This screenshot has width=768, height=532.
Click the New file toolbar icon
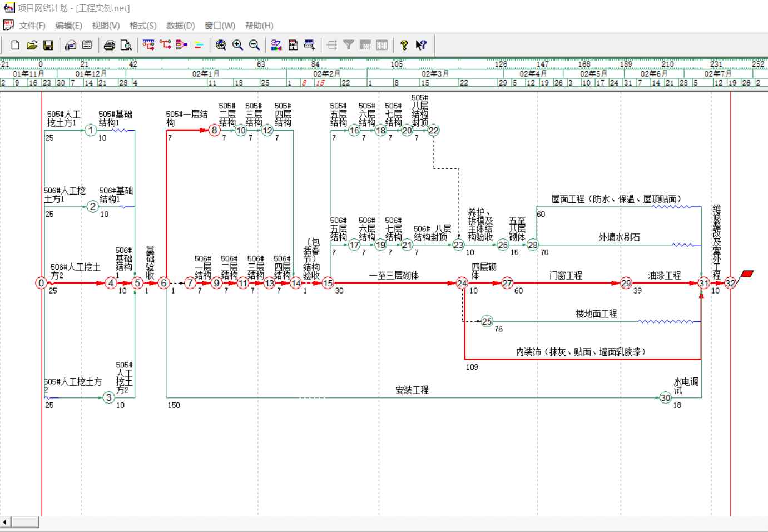tap(15, 45)
